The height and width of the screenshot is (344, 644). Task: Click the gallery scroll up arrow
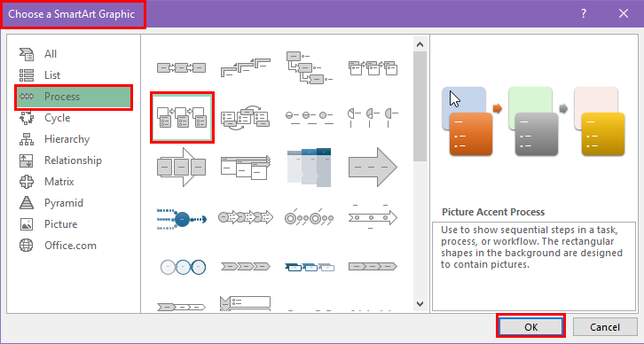(x=420, y=44)
